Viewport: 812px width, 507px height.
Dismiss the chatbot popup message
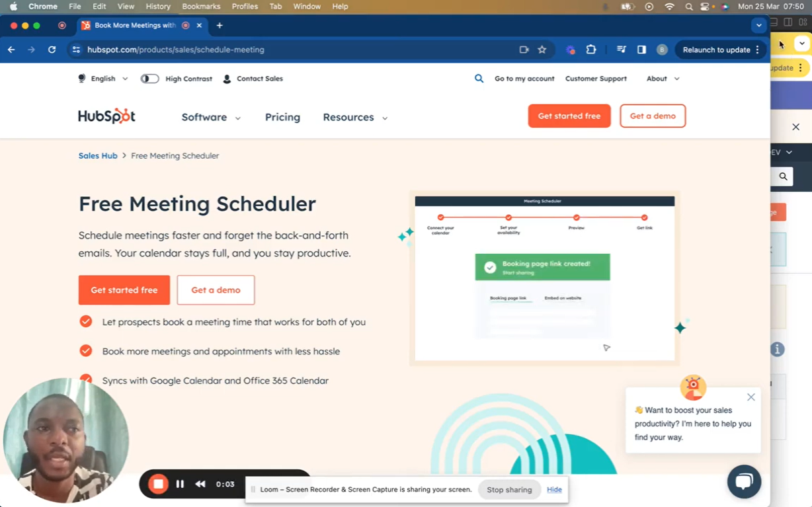(x=751, y=397)
